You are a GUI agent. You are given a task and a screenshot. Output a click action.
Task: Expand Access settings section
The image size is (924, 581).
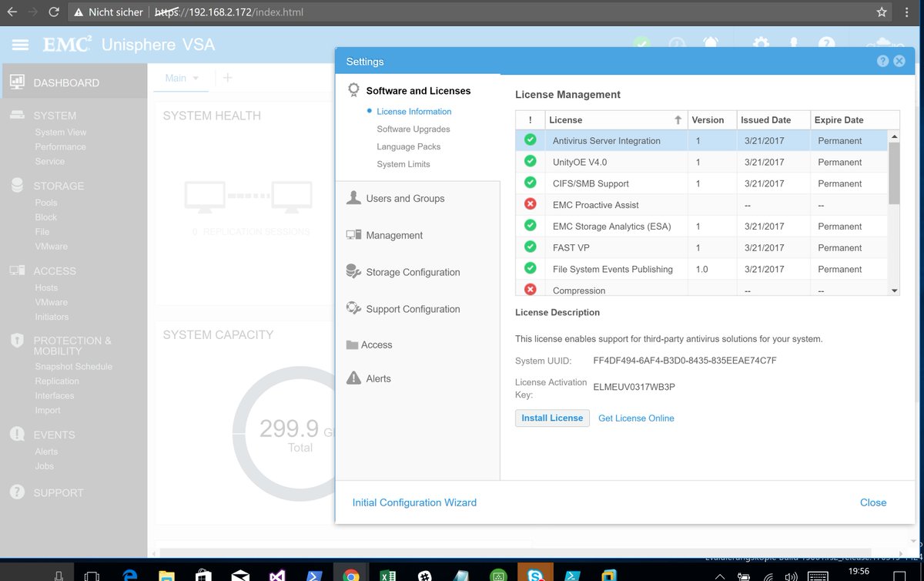point(377,344)
